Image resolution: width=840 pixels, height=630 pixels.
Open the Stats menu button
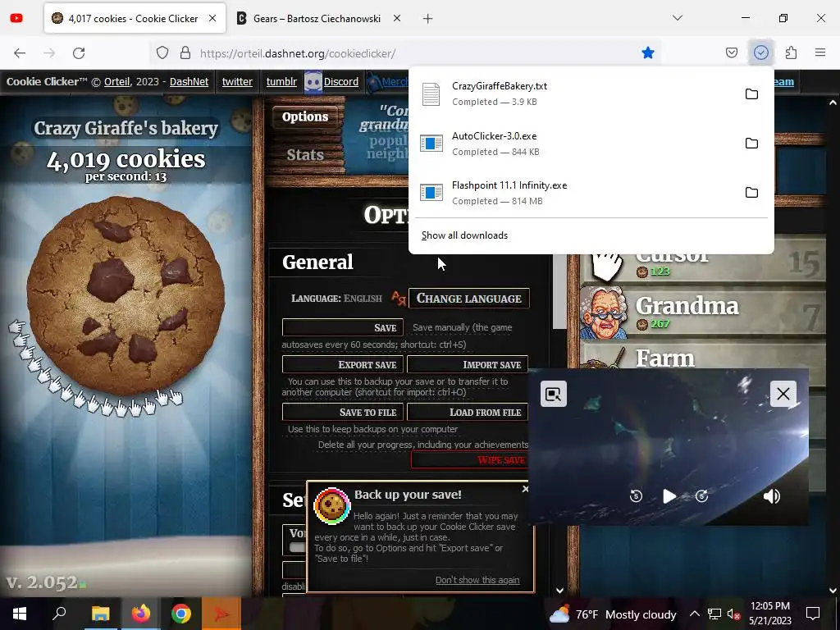click(x=305, y=155)
